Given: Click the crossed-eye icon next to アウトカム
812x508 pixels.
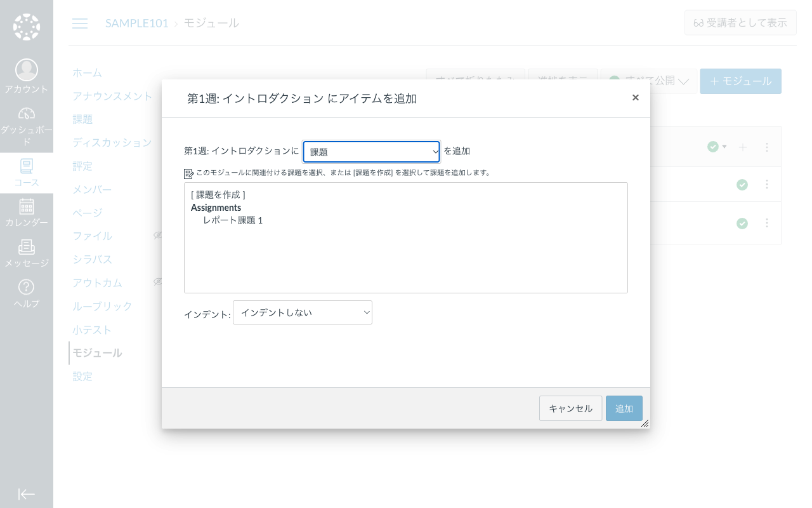Looking at the screenshot, I should (x=158, y=282).
